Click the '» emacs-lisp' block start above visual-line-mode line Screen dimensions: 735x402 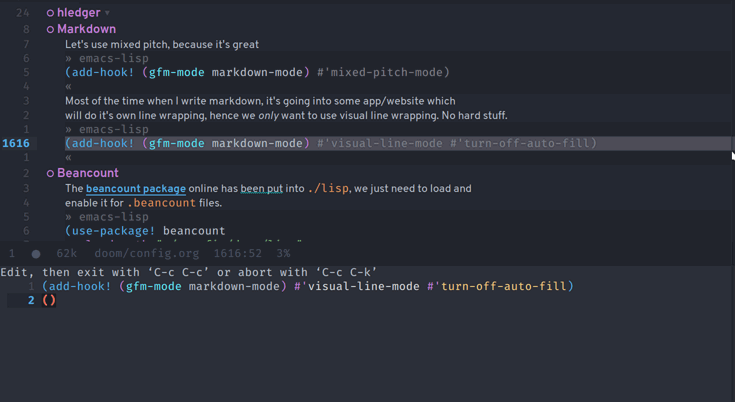click(107, 129)
